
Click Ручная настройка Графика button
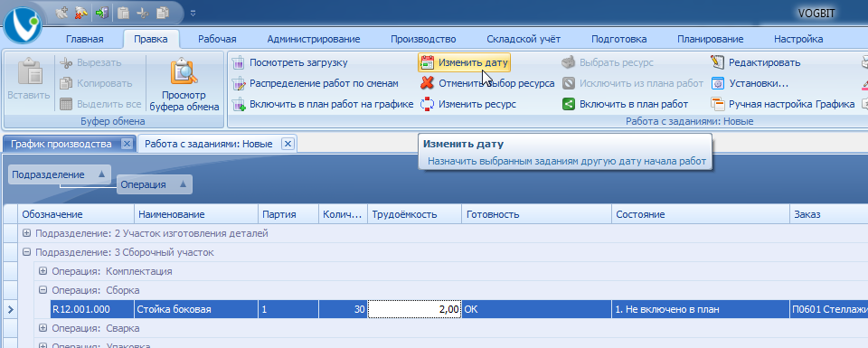(x=783, y=104)
